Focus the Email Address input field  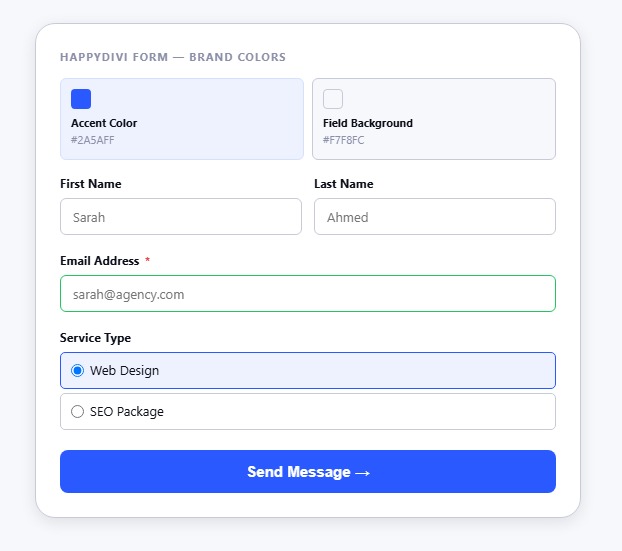point(308,294)
